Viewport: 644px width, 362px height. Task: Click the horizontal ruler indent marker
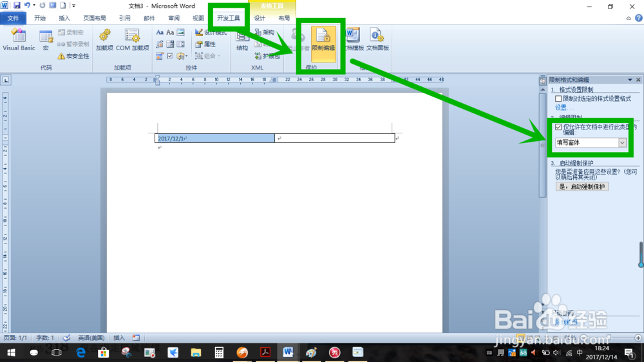point(157,80)
